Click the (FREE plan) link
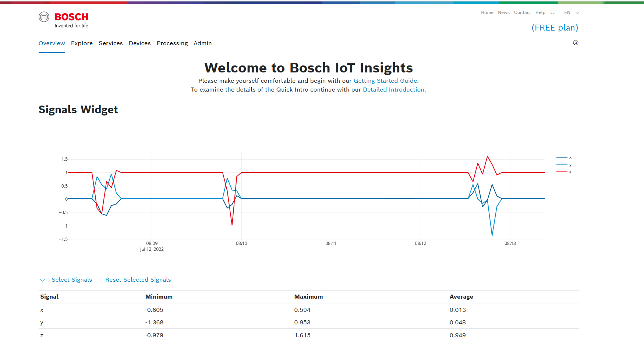Screen dimensions: 644x349 click(x=555, y=28)
